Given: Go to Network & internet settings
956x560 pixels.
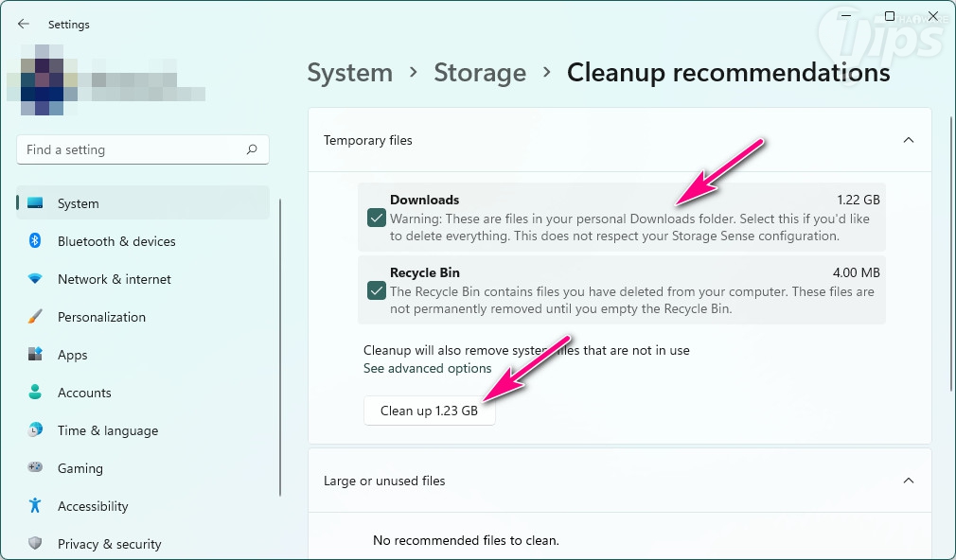Looking at the screenshot, I should click(143, 278).
